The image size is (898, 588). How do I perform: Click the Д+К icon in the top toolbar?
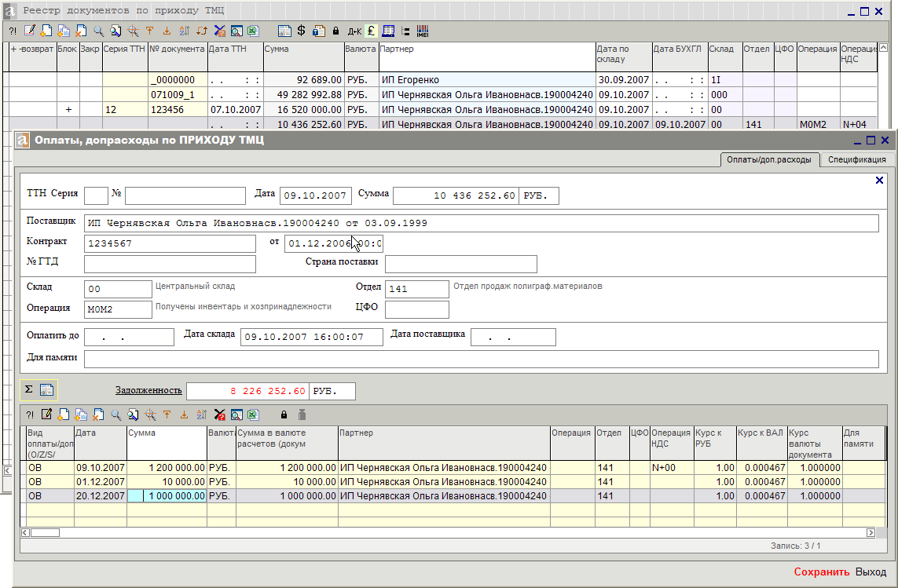tap(354, 31)
